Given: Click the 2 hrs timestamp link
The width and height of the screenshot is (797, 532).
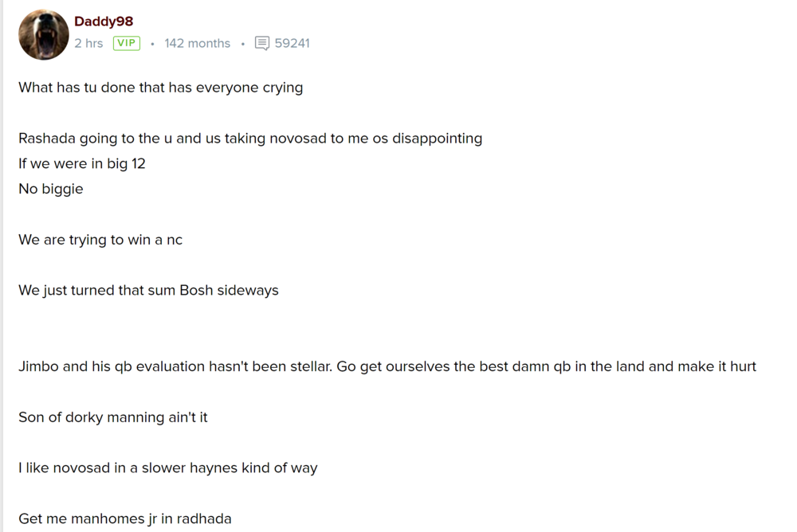Looking at the screenshot, I should coord(88,43).
